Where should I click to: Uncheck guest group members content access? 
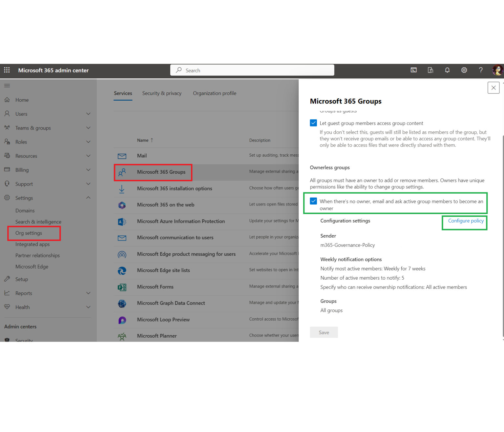[x=313, y=123]
